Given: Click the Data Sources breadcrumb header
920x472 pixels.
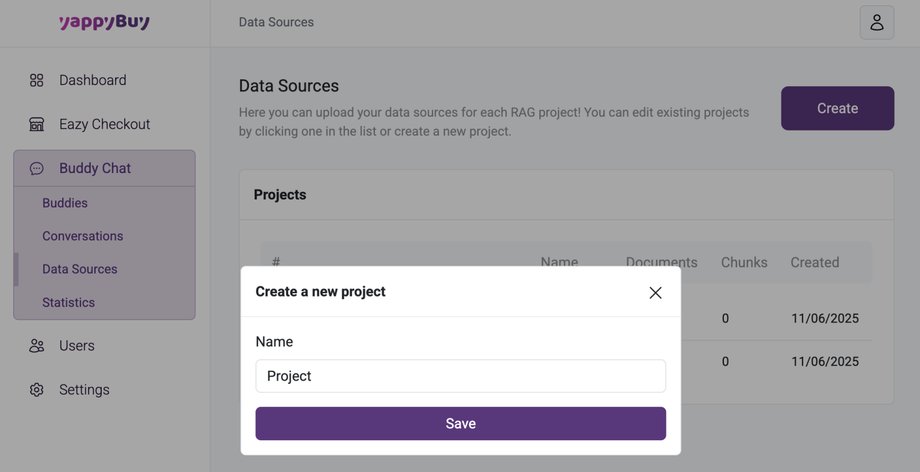Looking at the screenshot, I should click(276, 22).
